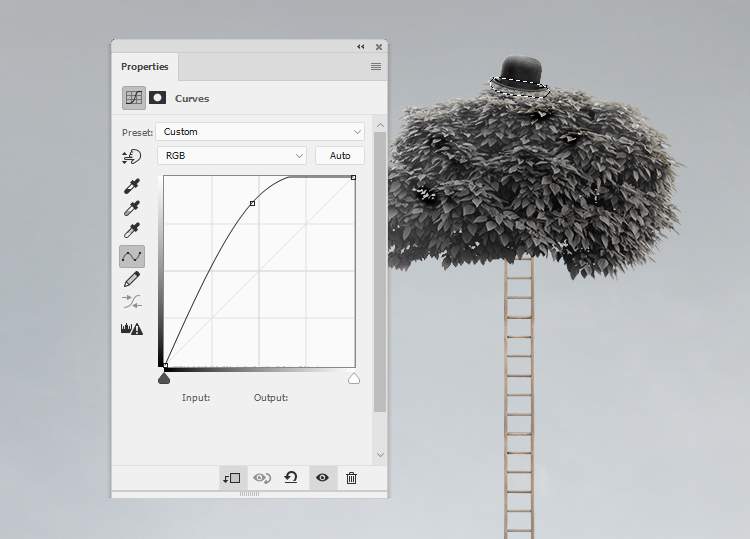Select the bottom-left black curve point

point(165,366)
